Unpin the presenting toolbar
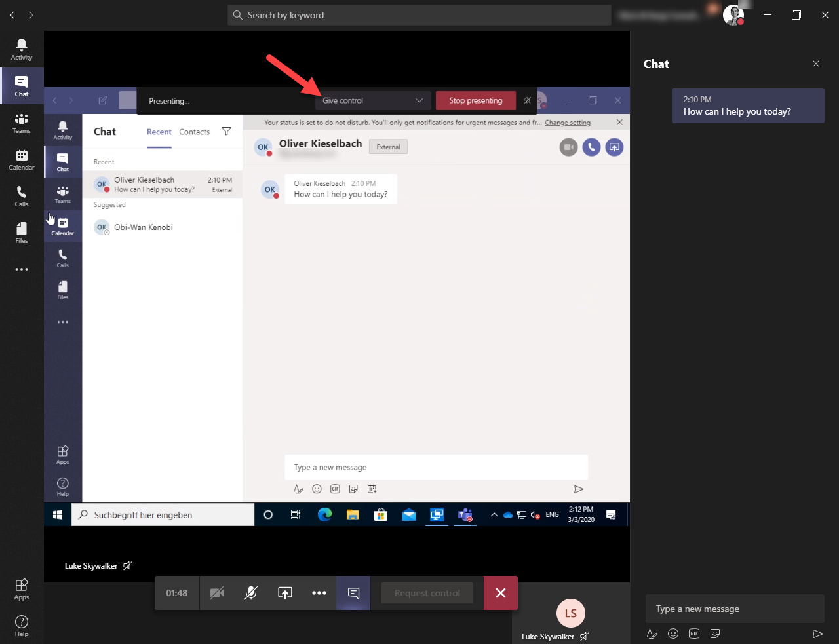This screenshot has width=839, height=644. pyautogui.click(x=527, y=100)
